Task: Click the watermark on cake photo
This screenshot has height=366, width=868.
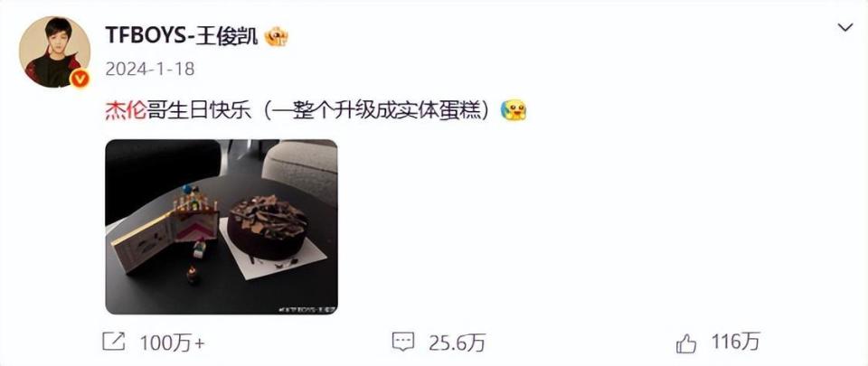Action: click(x=307, y=310)
